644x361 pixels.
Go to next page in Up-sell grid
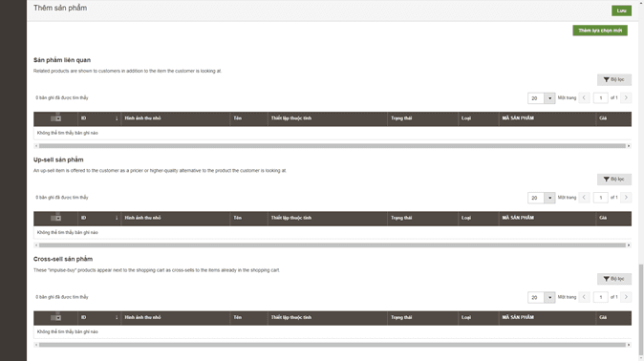(x=626, y=198)
